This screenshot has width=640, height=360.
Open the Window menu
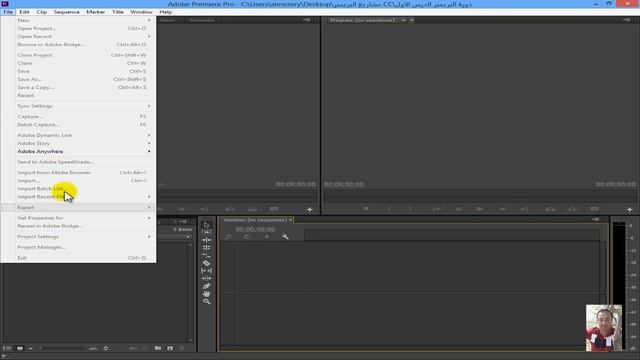(141, 12)
